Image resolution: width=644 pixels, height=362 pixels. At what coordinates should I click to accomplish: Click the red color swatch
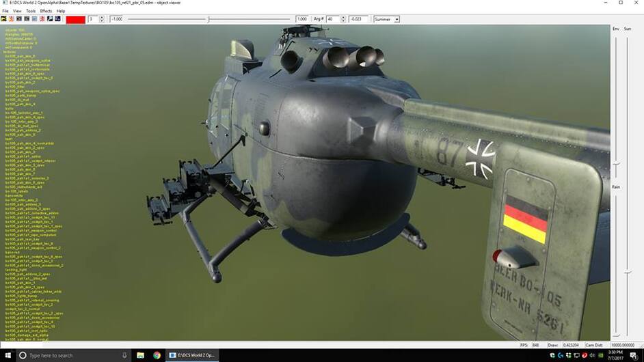pyautogui.click(x=75, y=19)
